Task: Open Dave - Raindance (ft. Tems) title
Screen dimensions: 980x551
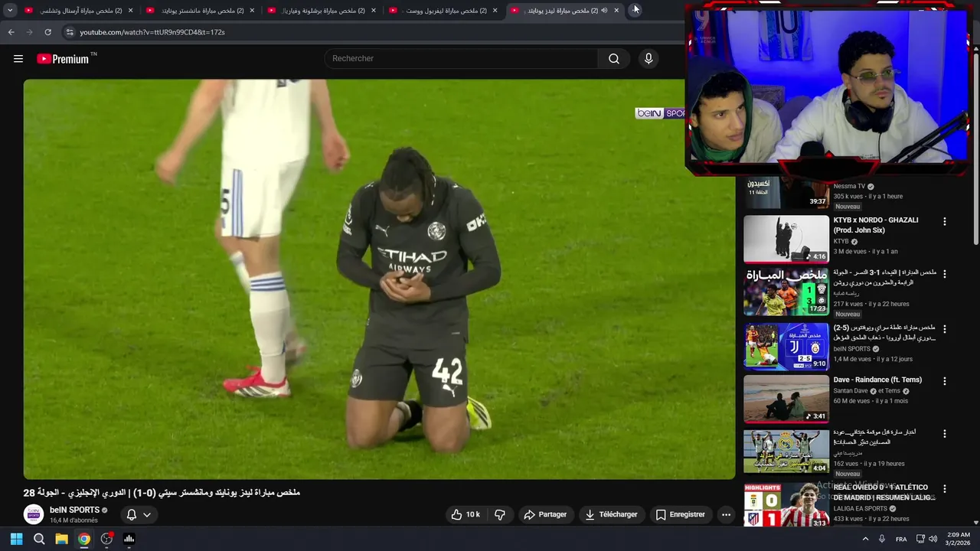Action: pyautogui.click(x=877, y=380)
